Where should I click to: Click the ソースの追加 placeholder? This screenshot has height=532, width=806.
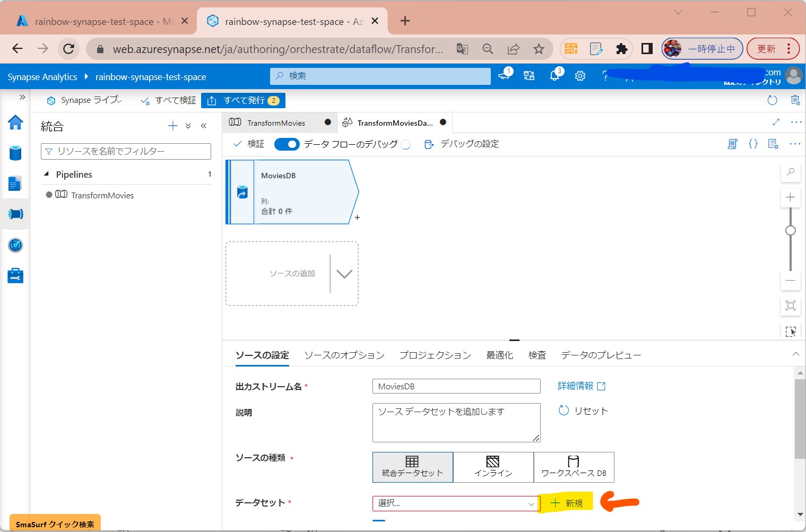[292, 274]
